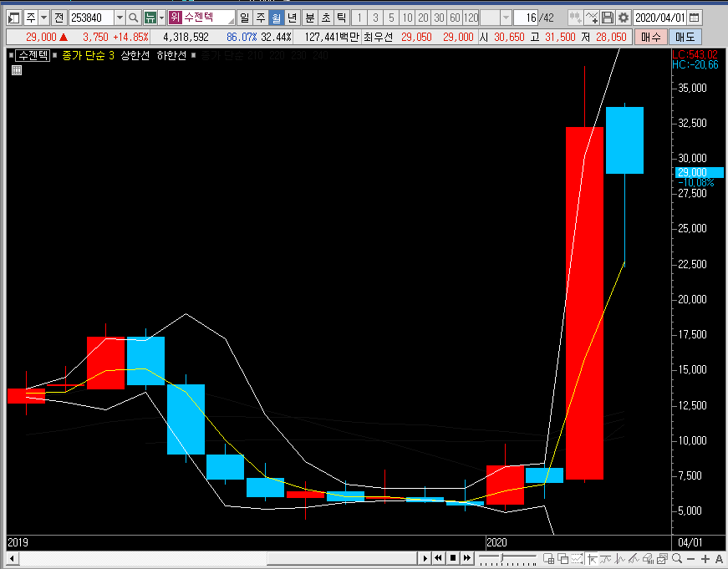
Task: Select interval 10 button
Action: tap(407, 18)
